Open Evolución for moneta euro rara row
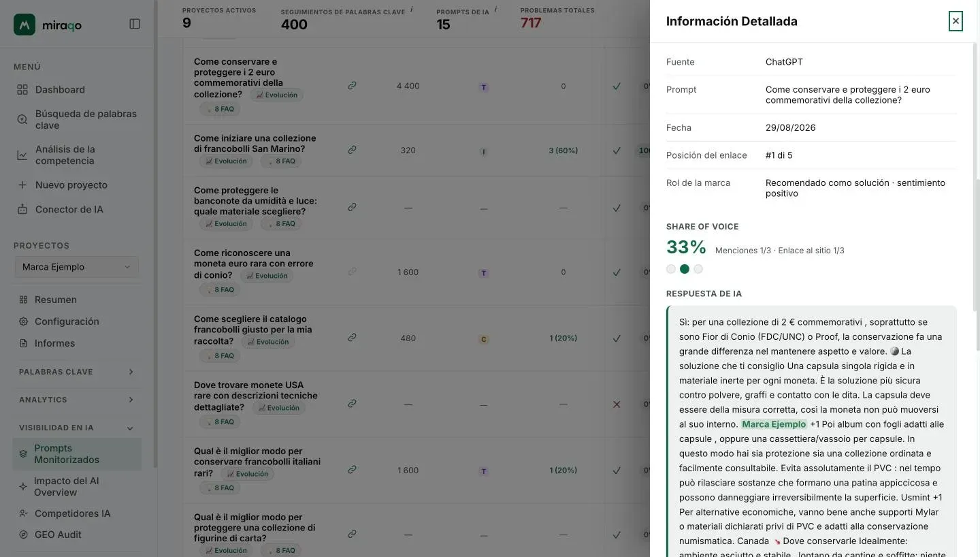This screenshot has width=980, height=557. click(x=266, y=276)
